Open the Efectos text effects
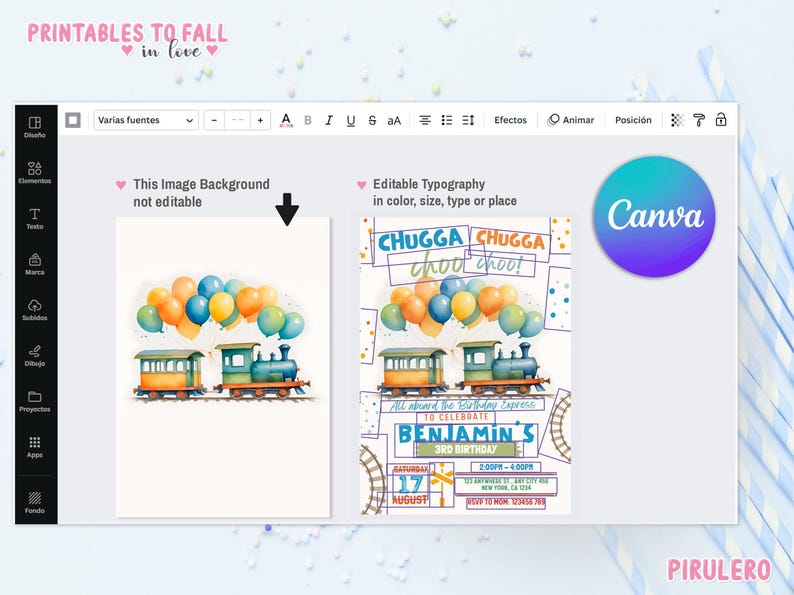The height and width of the screenshot is (595, 794). [x=510, y=120]
